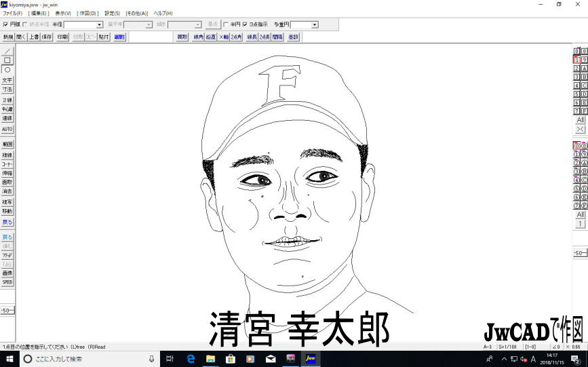Toggle circled layer group button Ⓑ
This screenshot has width=588, height=367.
pyautogui.click(x=584, y=172)
